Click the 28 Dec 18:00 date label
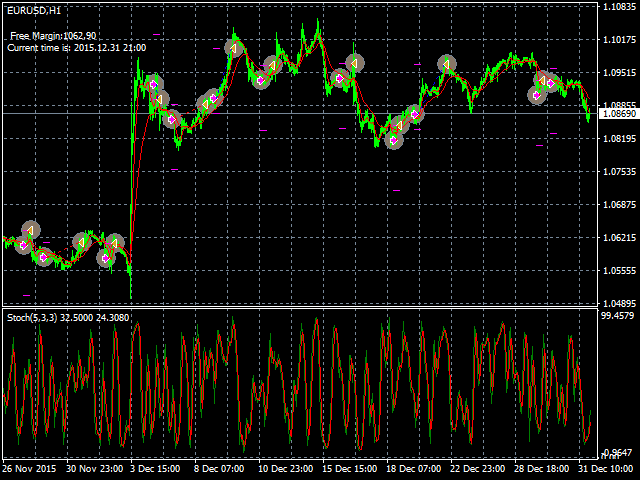The image size is (640, 480). point(541,469)
